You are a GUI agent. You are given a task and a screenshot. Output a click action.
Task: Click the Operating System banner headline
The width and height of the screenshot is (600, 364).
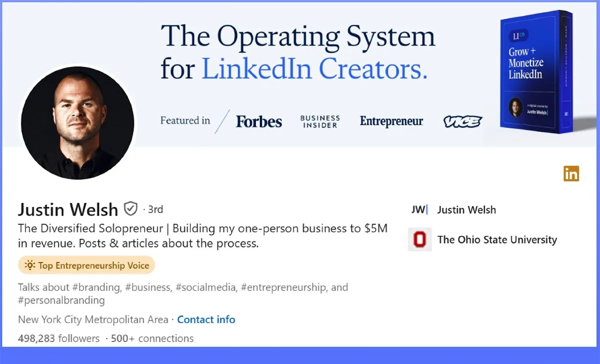(297, 51)
